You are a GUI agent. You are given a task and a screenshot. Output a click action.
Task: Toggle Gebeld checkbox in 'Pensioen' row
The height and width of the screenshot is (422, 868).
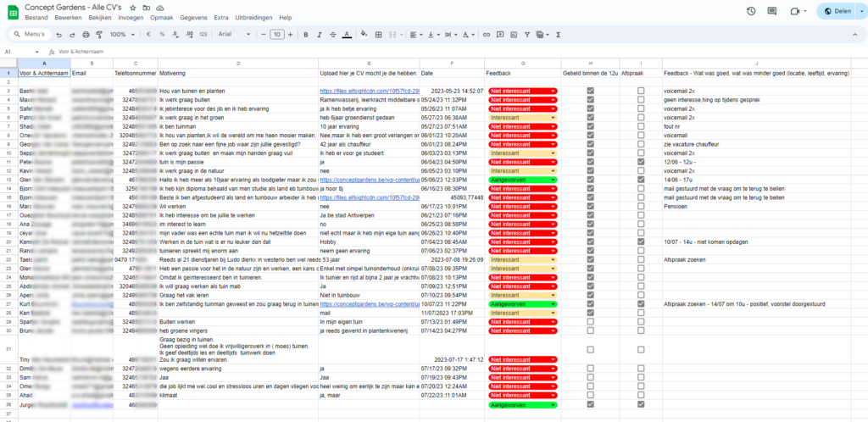tap(591, 206)
